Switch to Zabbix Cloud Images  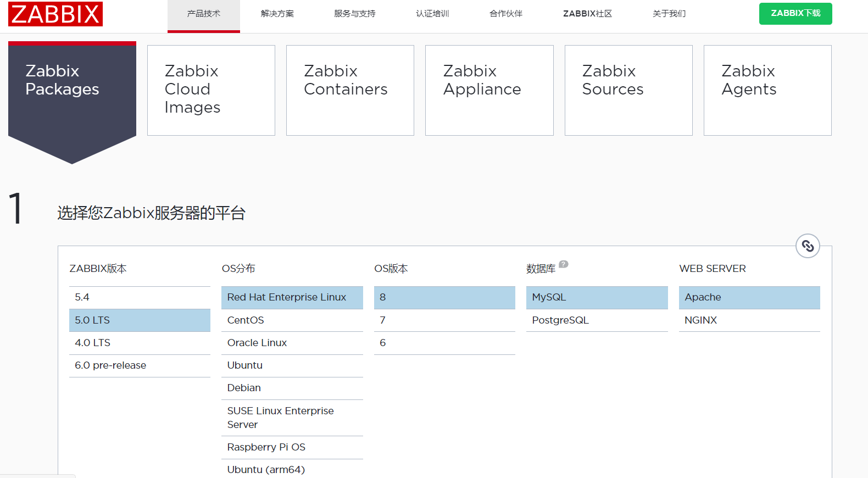point(211,90)
